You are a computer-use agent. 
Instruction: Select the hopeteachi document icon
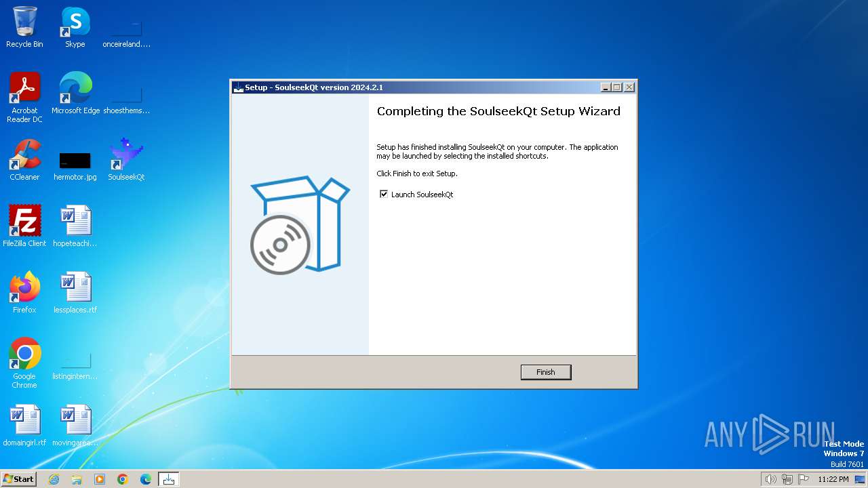tap(75, 227)
